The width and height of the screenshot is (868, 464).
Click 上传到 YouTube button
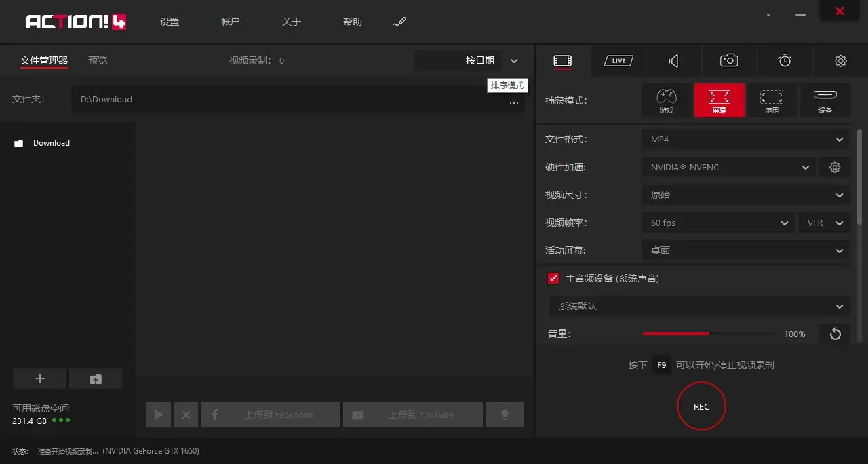point(413,414)
